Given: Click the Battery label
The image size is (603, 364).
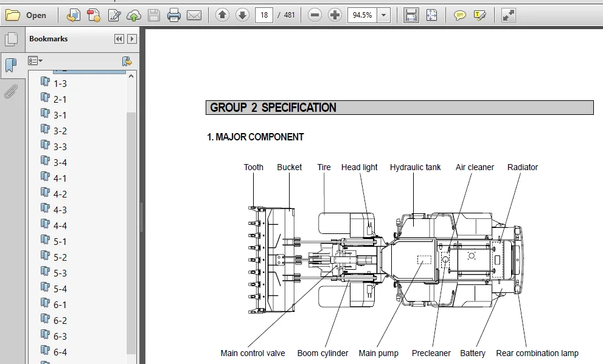Looking at the screenshot, I should (473, 353).
